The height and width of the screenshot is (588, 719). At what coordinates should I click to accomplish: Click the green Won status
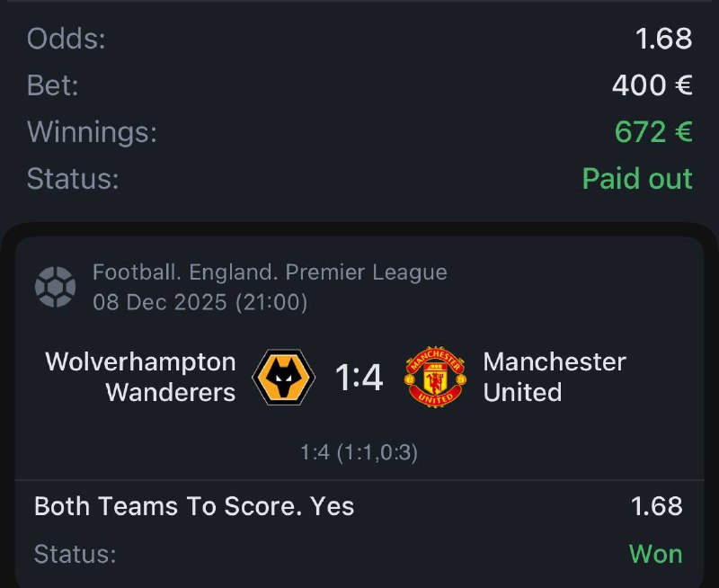pyautogui.click(x=655, y=554)
